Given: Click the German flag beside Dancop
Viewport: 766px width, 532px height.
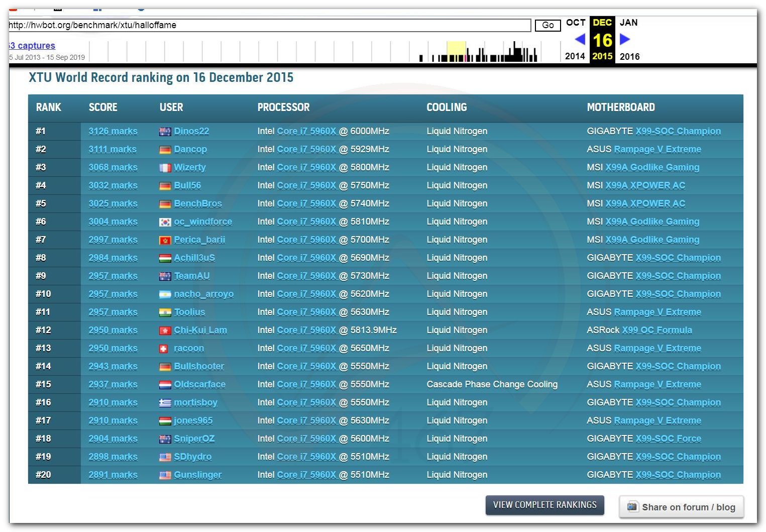Looking at the screenshot, I should 165,150.
